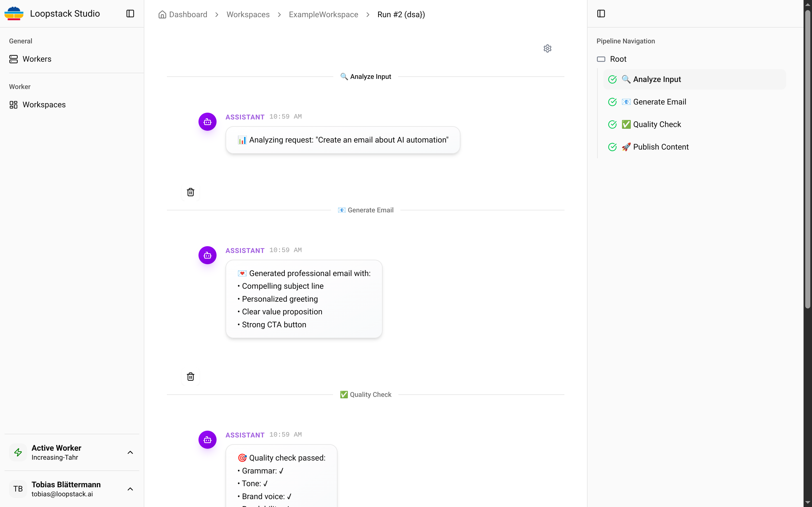Select the Workers icon in sidebar
Viewport: 812px width, 507px height.
click(x=14, y=59)
